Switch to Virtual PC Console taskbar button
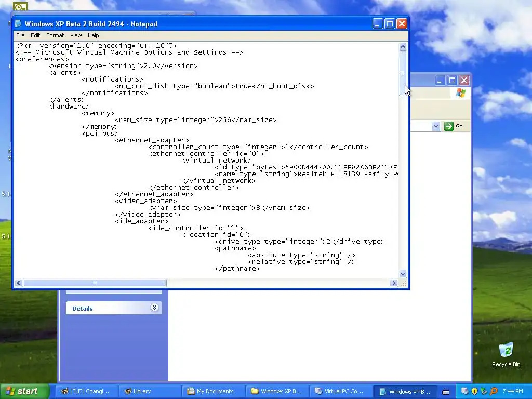532x399 pixels. pos(341,391)
